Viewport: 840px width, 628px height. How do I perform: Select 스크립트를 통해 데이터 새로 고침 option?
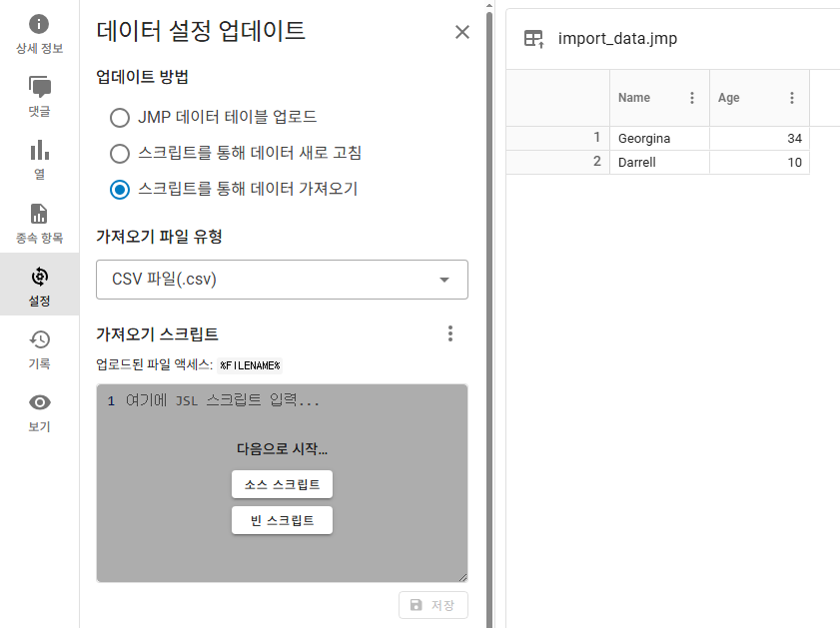pyautogui.click(x=120, y=153)
